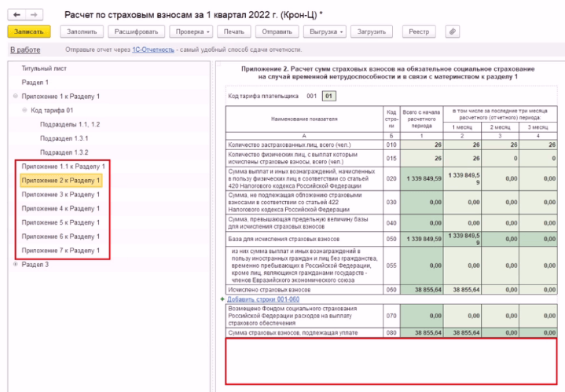Open the Выгрузка dropdown menu
Viewport: 565px width, 392px height.
coord(325,32)
